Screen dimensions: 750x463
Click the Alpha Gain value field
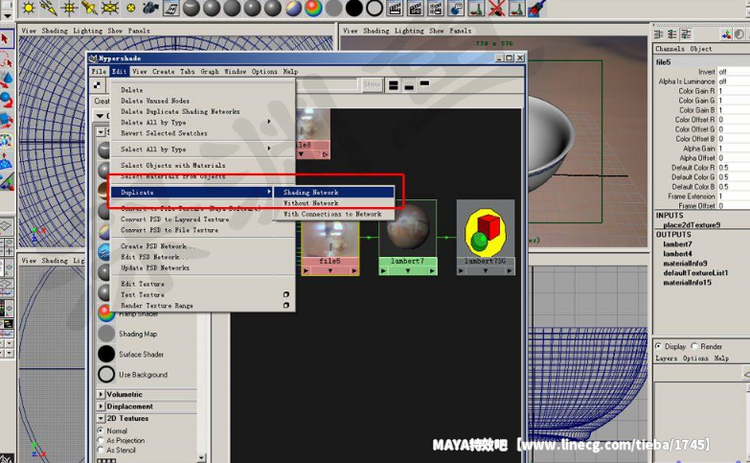click(x=733, y=148)
